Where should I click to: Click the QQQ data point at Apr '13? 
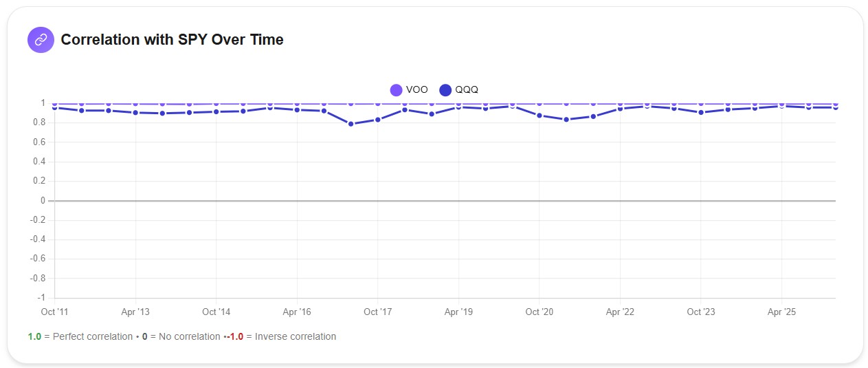click(x=135, y=113)
